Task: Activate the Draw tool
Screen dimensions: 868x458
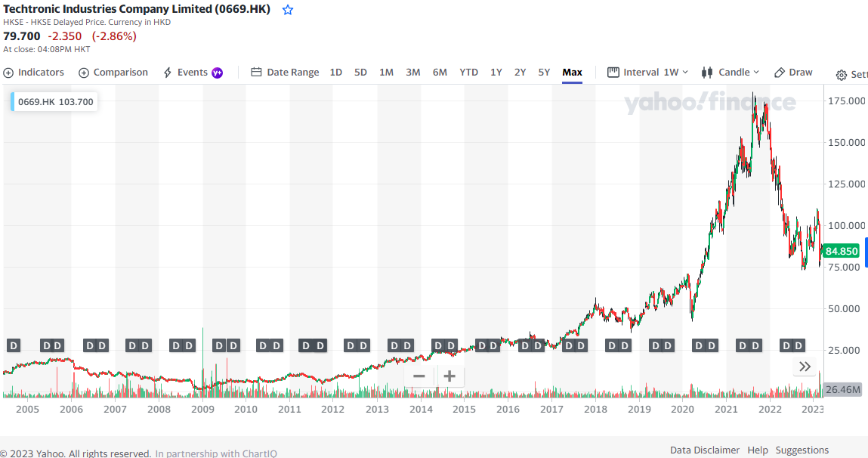Action: (x=793, y=73)
